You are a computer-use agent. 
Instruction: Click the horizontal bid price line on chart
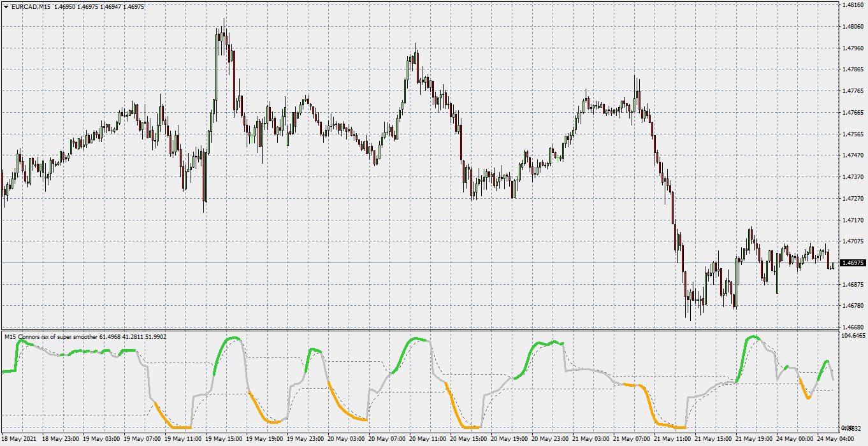tap(421, 263)
